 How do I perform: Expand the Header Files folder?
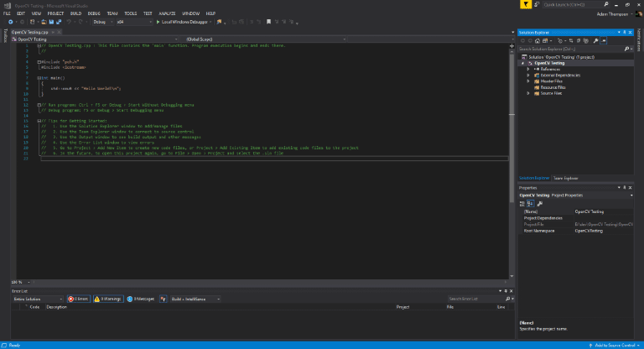tap(528, 81)
